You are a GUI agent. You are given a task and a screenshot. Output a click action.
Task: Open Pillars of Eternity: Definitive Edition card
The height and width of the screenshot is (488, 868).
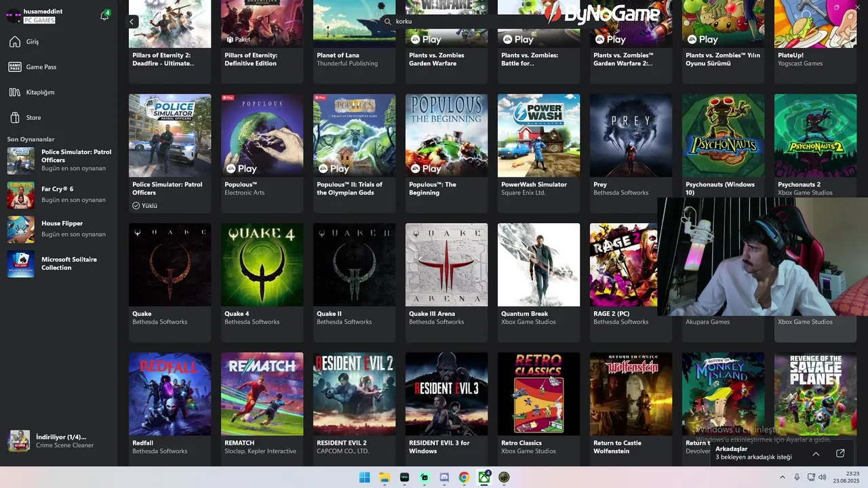(262, 42)
